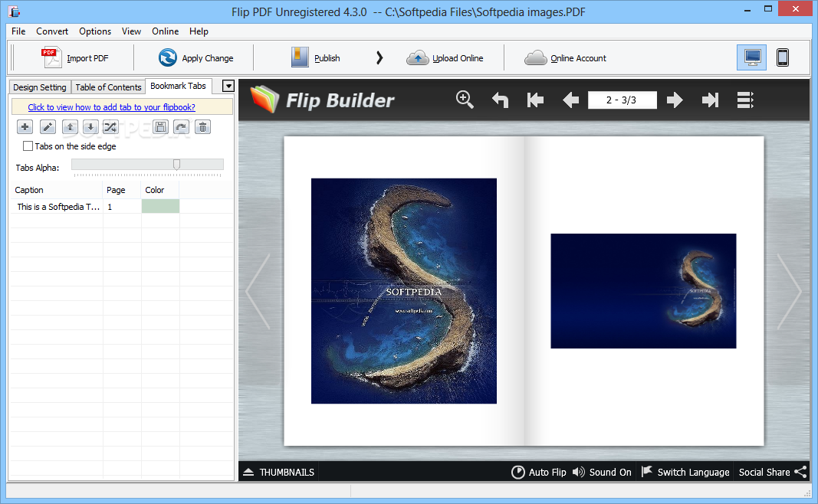The height and width of the screenshot is (504, 818).
Task: Select the 'This is a Softpedia T…' caption cell
Action: pyautogui.click(x=57, y=207)
